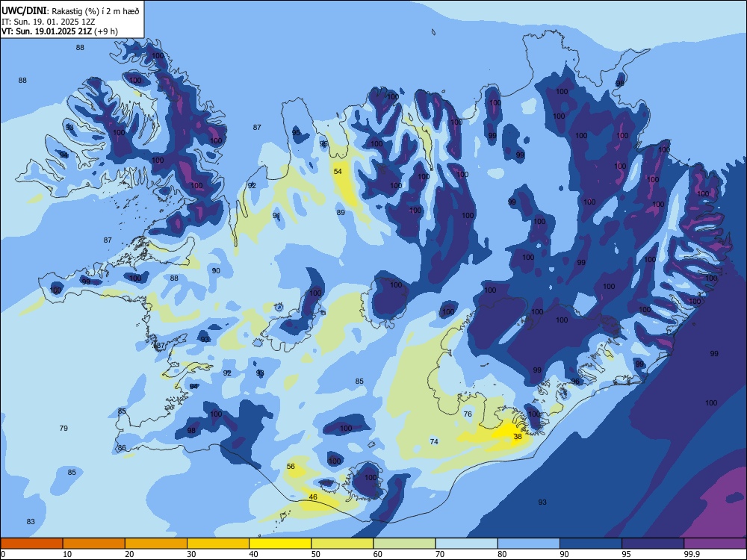Viewport: 747px width, 560px height.
Task: Click the humidity value 83 over the sea
Action: (x=31, y=522)
